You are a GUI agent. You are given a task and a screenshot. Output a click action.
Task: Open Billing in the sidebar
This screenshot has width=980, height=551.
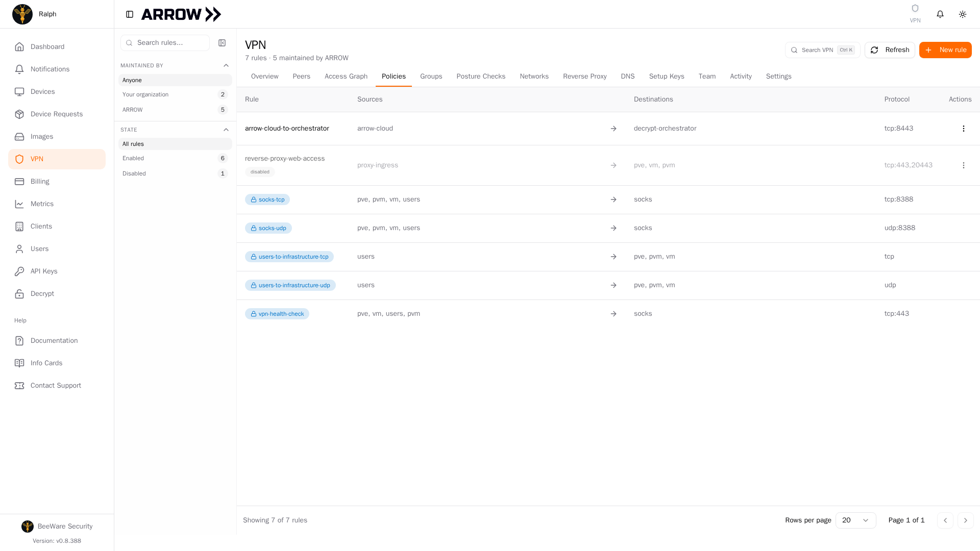click(x=57, y=182)
